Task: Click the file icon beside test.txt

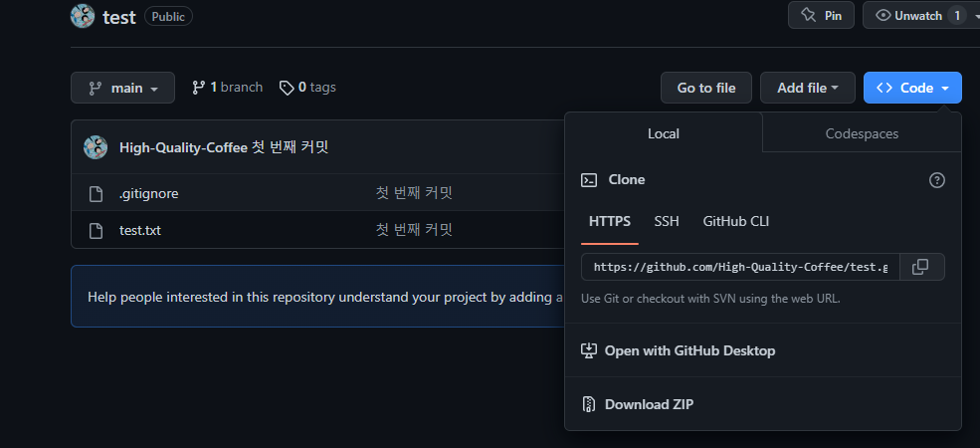Action: coord(96,230)
